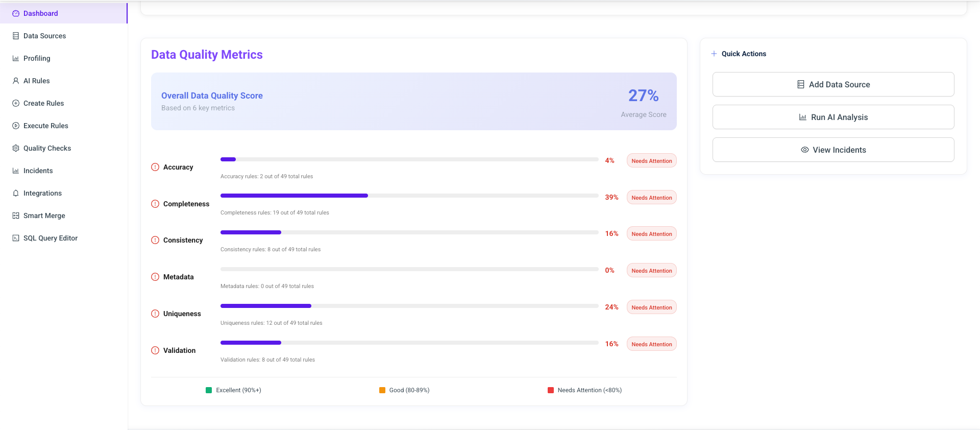The image size is (980, 430).
Task: Open Integrations page
Action: point(63,193)
